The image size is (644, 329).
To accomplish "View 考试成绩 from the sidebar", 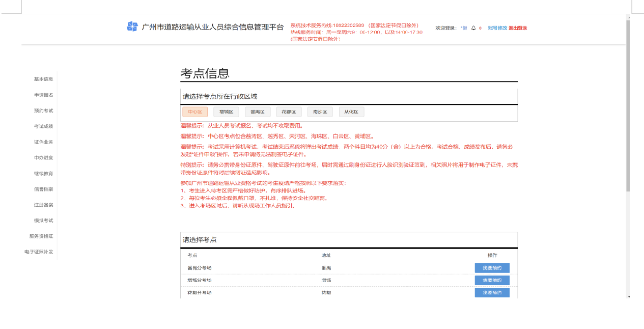I will tap(43, 126).
